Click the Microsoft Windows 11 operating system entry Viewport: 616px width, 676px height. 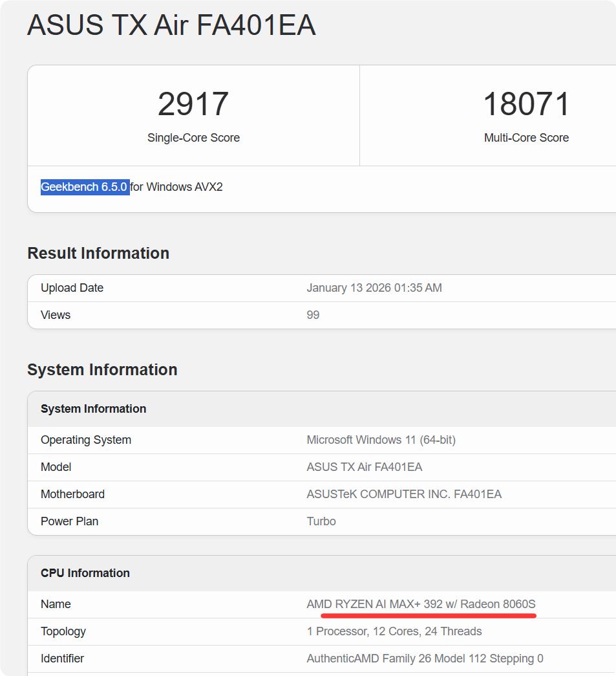point(380,439)
